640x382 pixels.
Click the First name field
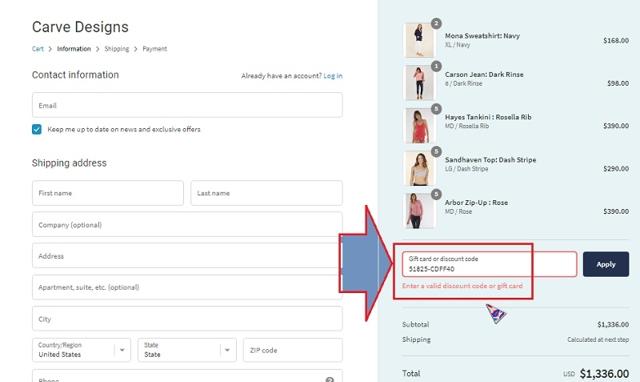[108, 193]
